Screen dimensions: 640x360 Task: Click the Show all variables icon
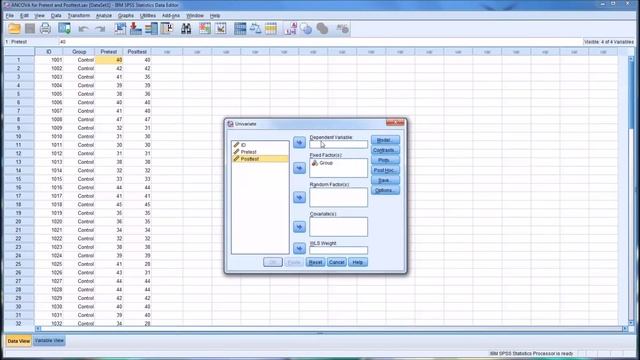[322, 29]
